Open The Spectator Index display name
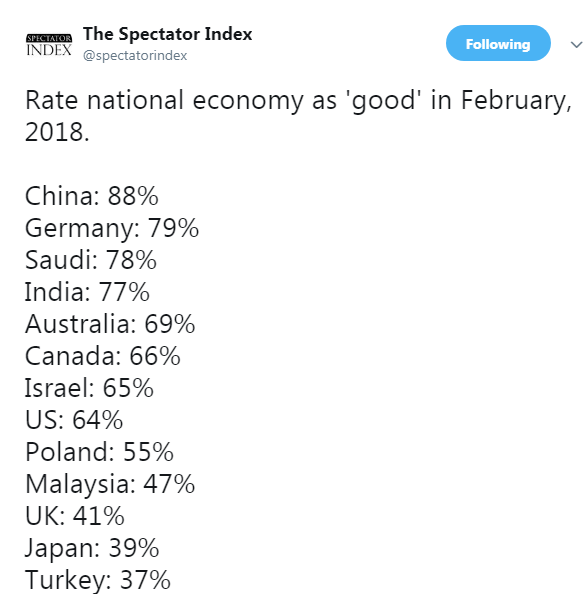Screen dimensions: 586x594 pos(167,34)
